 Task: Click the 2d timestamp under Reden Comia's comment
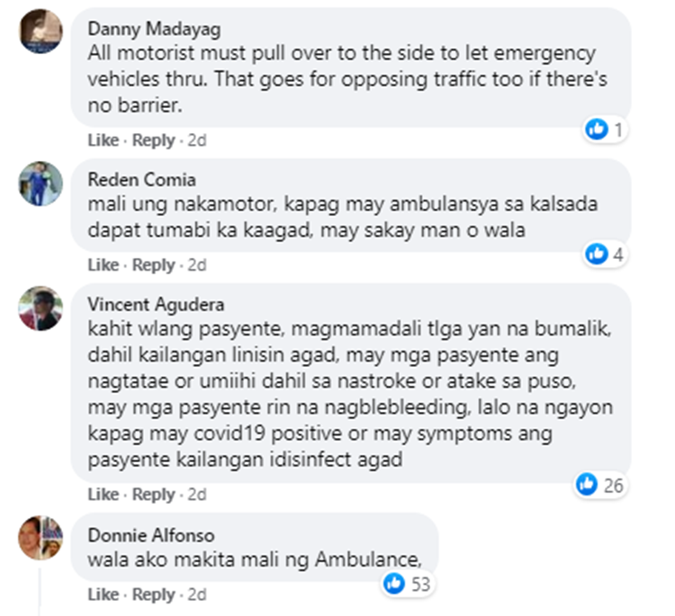point(197,265)
